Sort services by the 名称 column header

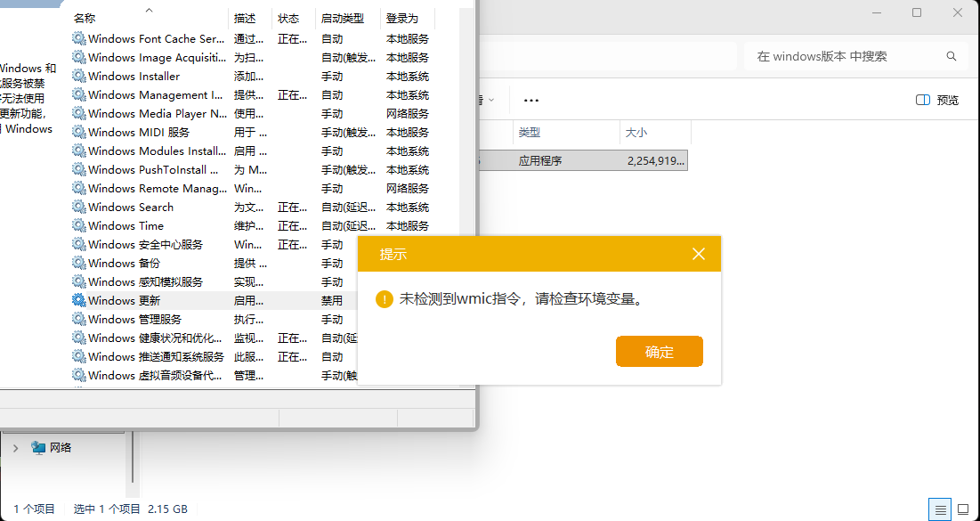click(x=85, y=19)
